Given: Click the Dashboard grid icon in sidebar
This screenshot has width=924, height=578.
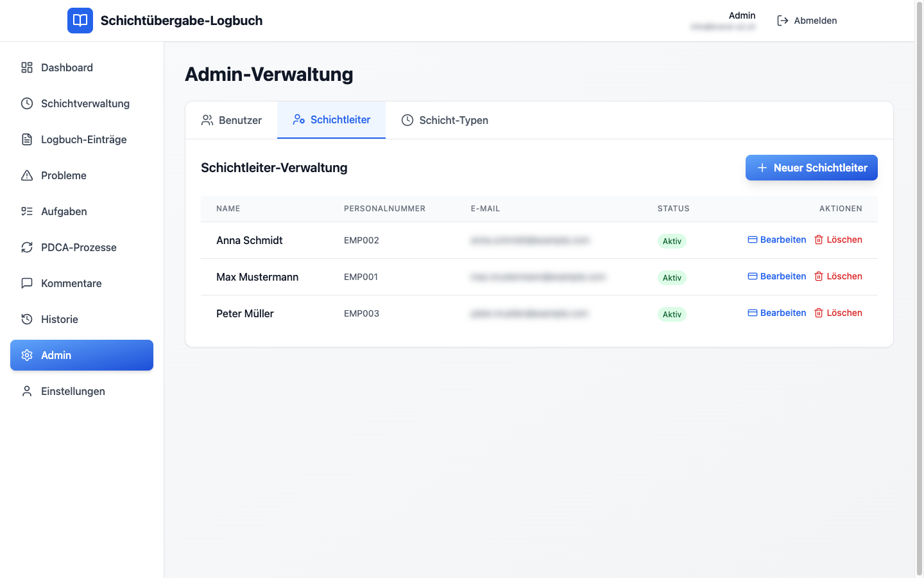Looking at the screenshot, I should (x=27, y=67).
